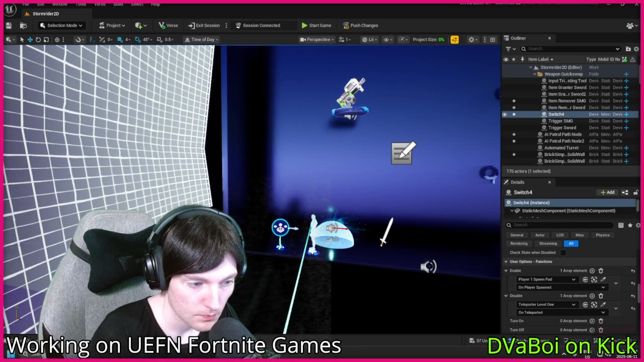Toggle star on Switch4 row
This screenshot has height=362, width=644.
pyautogui.click(x=514, y=114)
